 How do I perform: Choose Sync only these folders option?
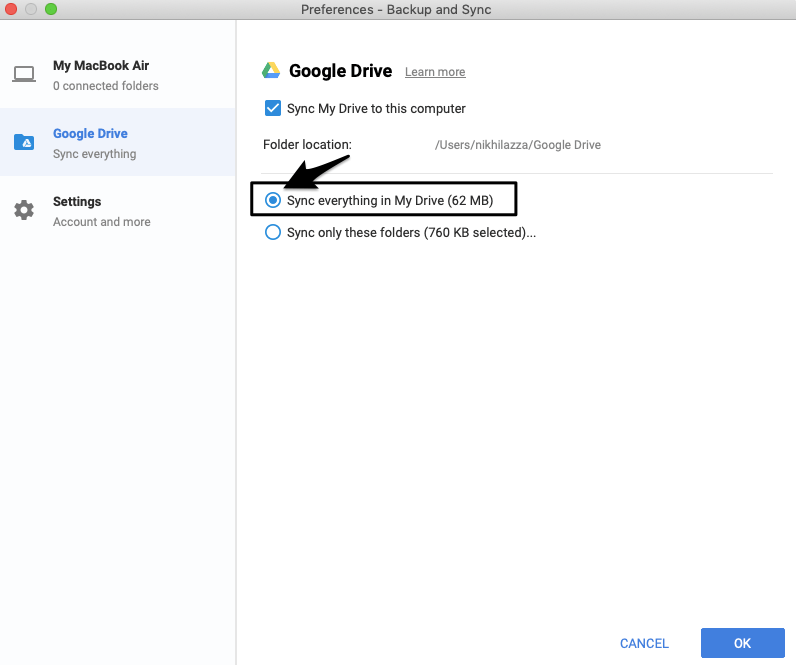pos(273,232)
